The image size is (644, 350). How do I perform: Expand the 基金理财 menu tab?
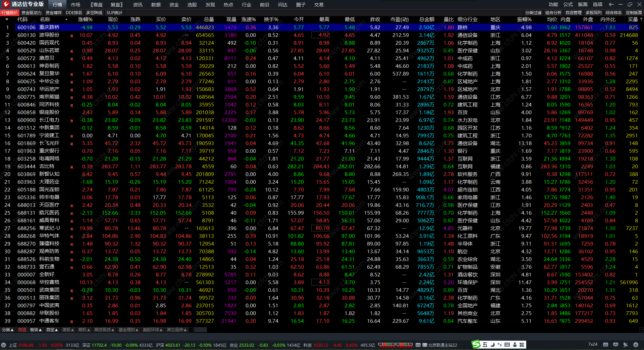pos(128,330)
